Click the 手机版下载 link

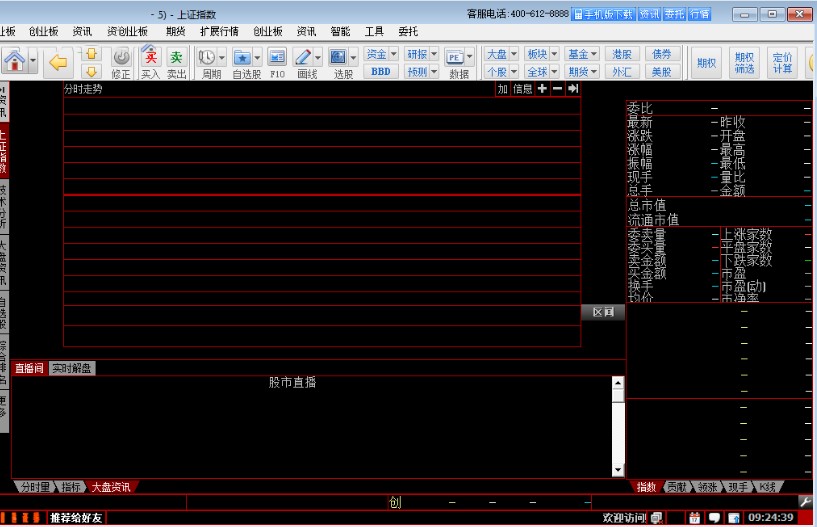[603, 14]
